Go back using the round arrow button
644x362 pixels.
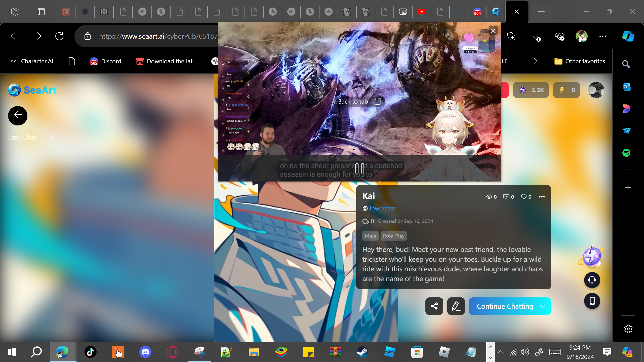[18, 116]
